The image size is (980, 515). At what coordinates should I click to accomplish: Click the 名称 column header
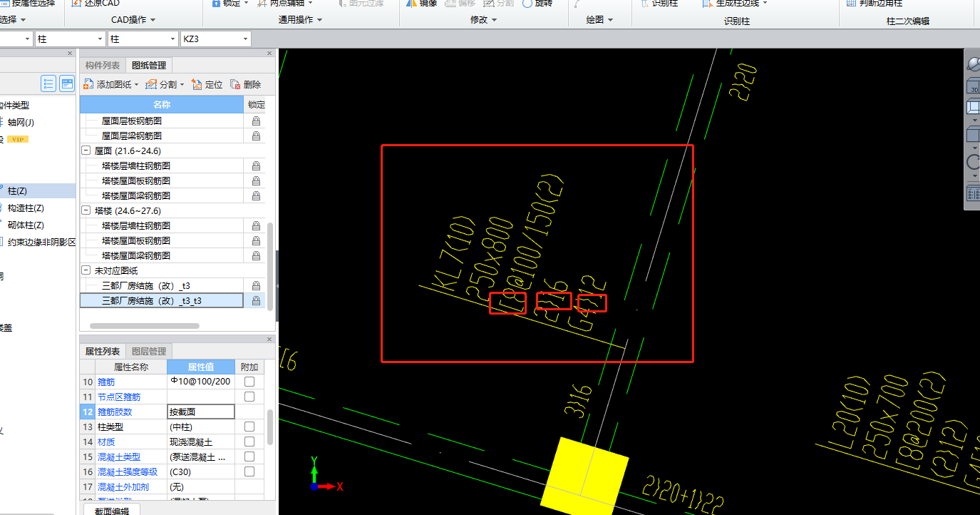(161, 105)
